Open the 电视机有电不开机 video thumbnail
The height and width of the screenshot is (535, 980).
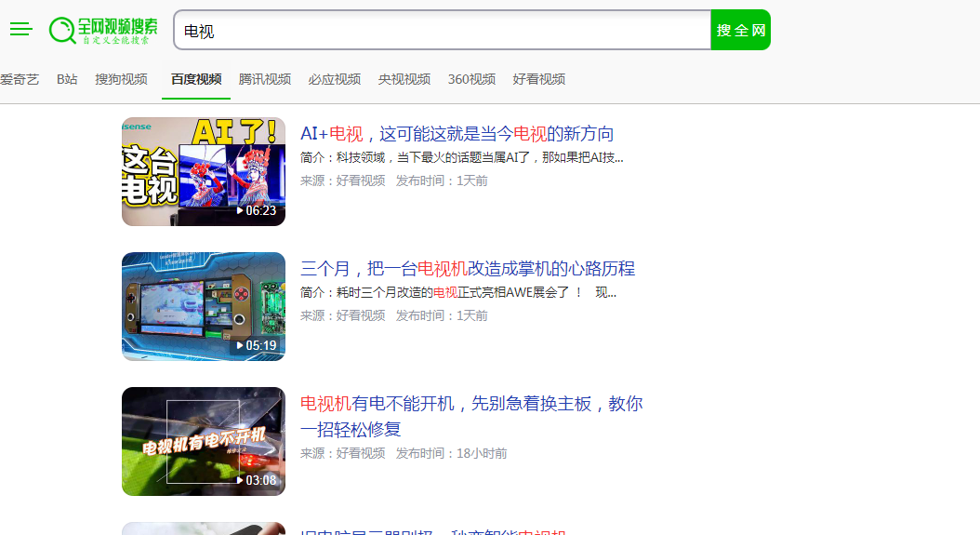coord(204,441)
